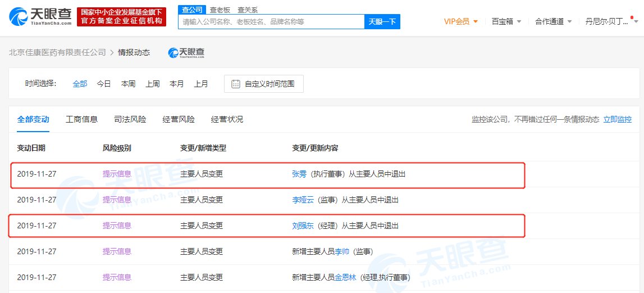This screenshot has width=644, height=293.
Task: Click the calendar icon for custom time range
Action: pos(236,84)
